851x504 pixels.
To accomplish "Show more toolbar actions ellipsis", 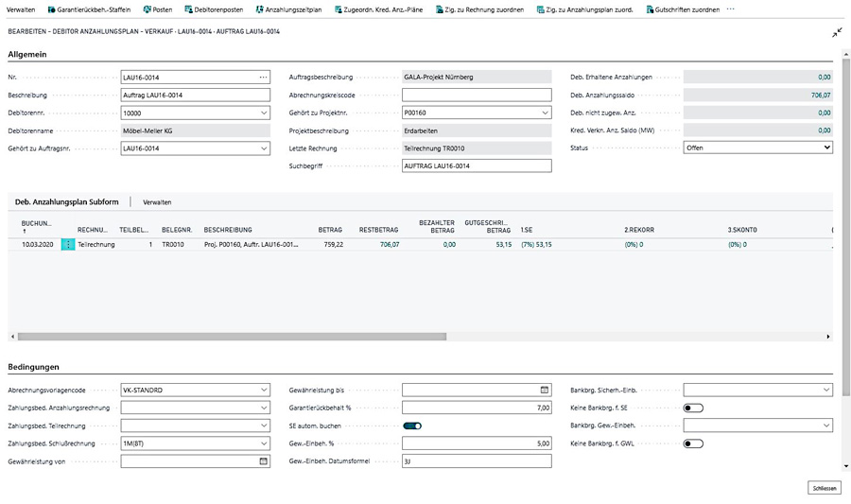I will pos(731,9).
